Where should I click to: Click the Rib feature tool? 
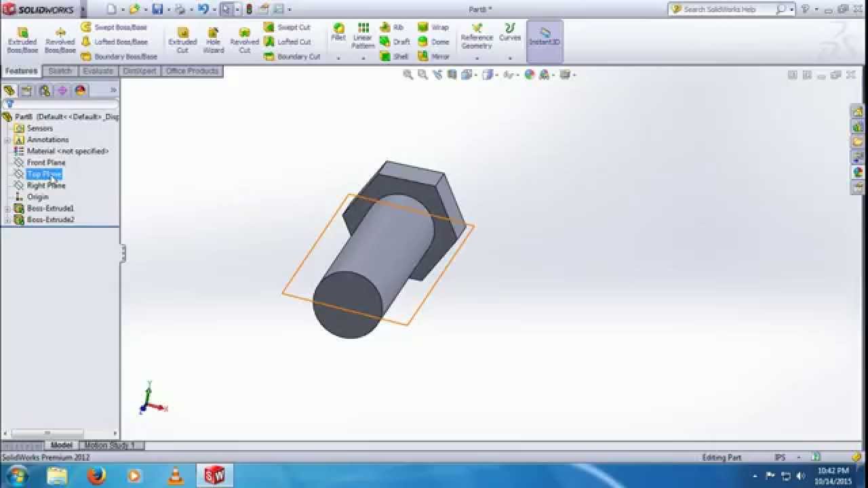393,28
